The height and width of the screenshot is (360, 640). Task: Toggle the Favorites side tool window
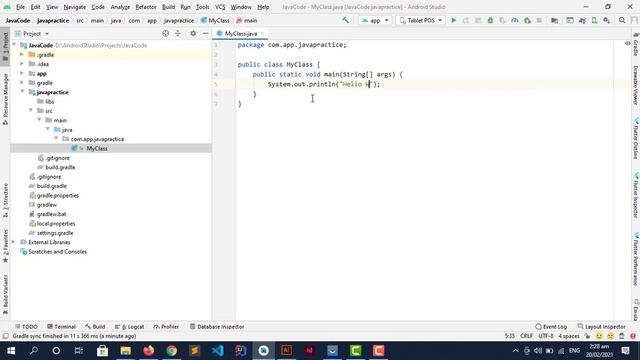click(x=5, y=246)
